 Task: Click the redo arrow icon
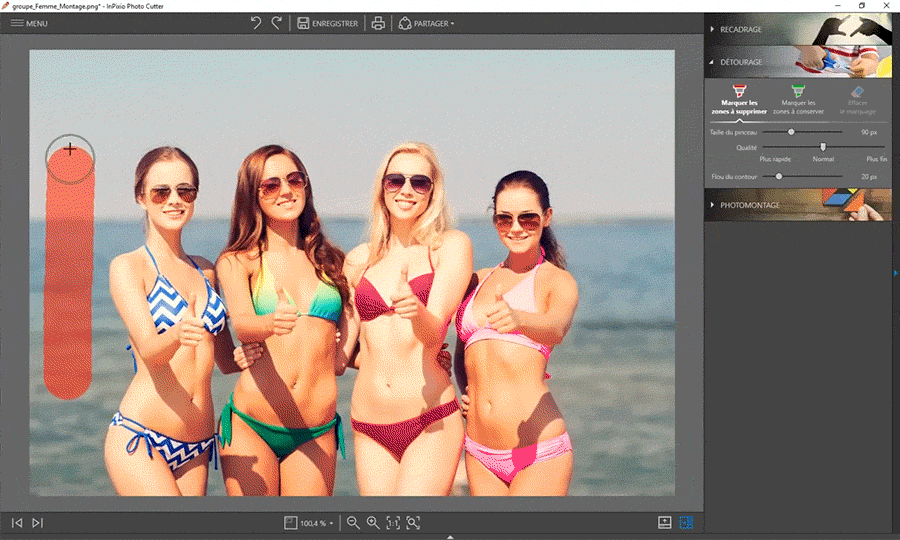(x=276, y=23)
